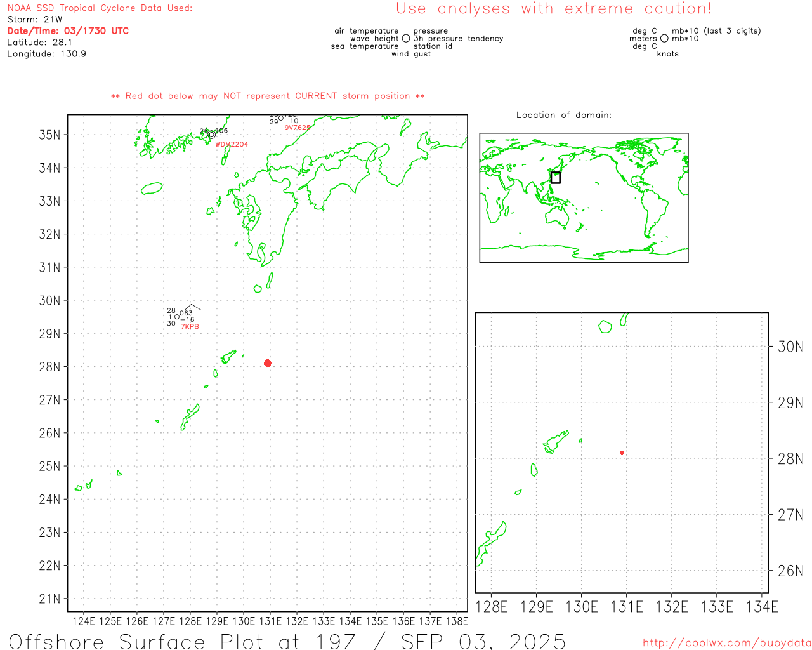Screen dimensions: 812x650
Task: Click the world locator map thumbnail
Action: click(x=584, y=198)
